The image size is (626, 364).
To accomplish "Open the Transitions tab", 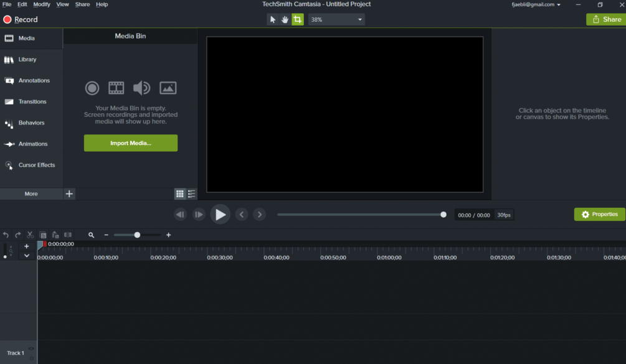I will [x=31, y=101].
